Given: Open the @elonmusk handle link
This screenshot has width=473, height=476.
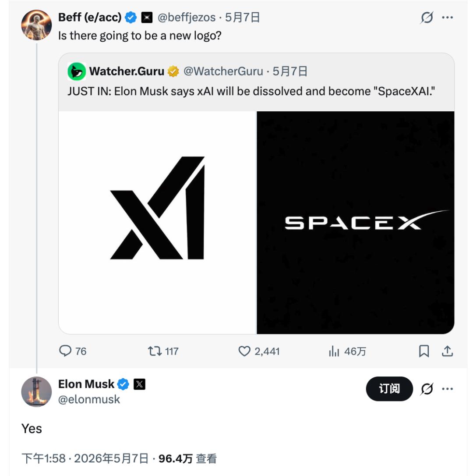Looking at the screenshot, I should coord(89,399).
